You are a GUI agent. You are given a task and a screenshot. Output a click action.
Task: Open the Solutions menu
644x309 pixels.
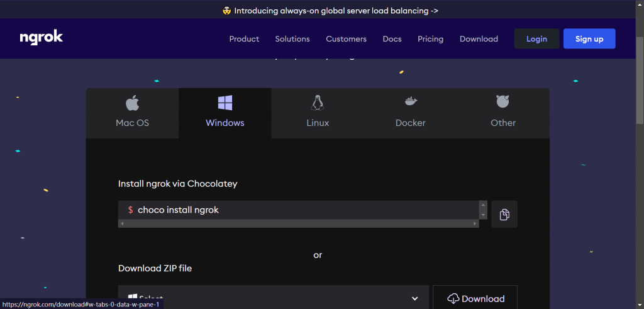(292, 39)
